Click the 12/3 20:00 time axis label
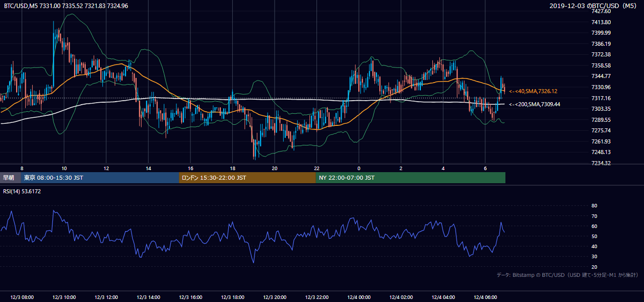 pyautogui.click(x=274, y=297)
